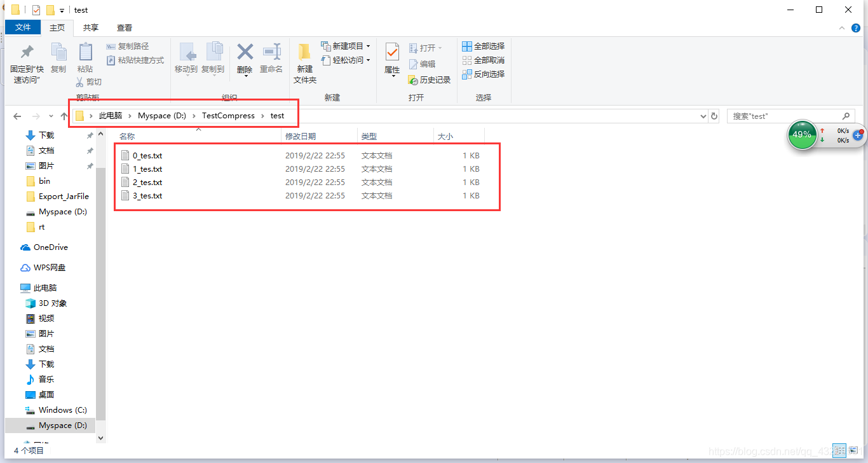Open the blue help question mark

point(855,28)
